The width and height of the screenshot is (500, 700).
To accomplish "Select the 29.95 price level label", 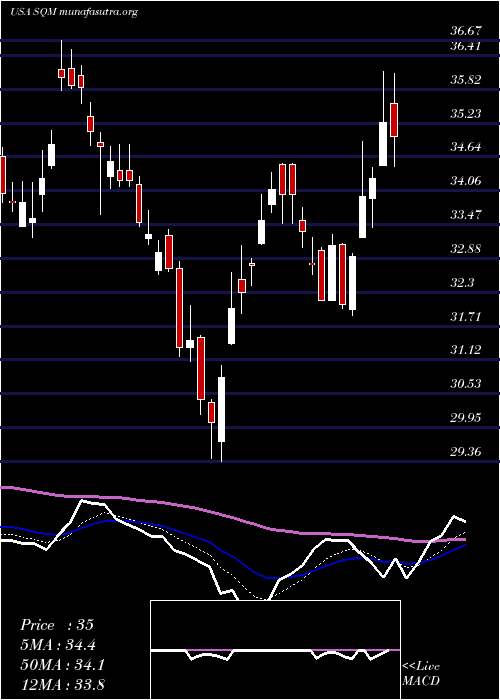I will (466, 418).
